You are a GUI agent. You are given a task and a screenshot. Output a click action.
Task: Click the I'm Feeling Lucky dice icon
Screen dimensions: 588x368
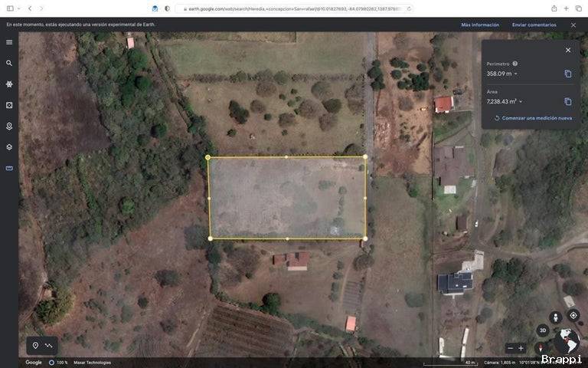pyautogui.click(x=9, y=105)
